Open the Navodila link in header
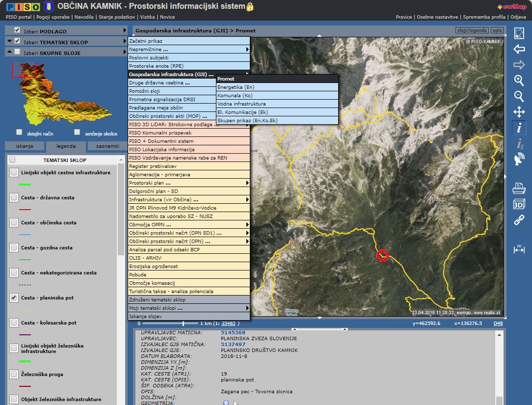The width and height of the screenshot is (532, 405). 84,17
